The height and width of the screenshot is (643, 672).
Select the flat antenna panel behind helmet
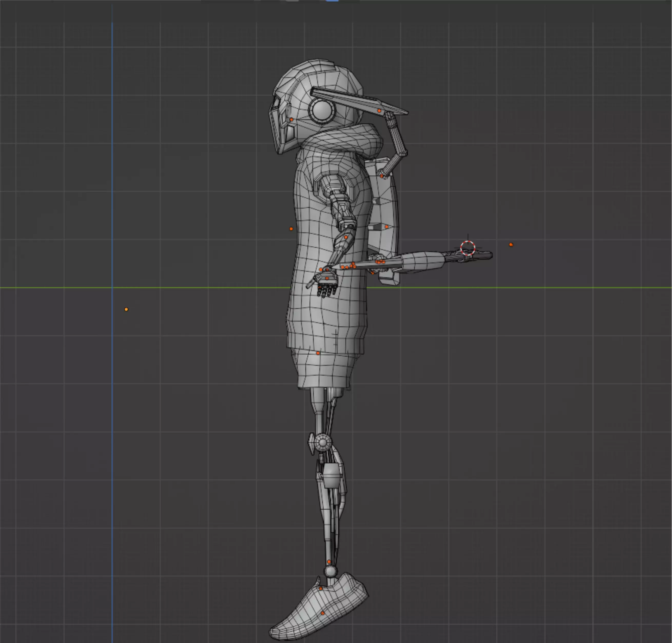point(359,101)
